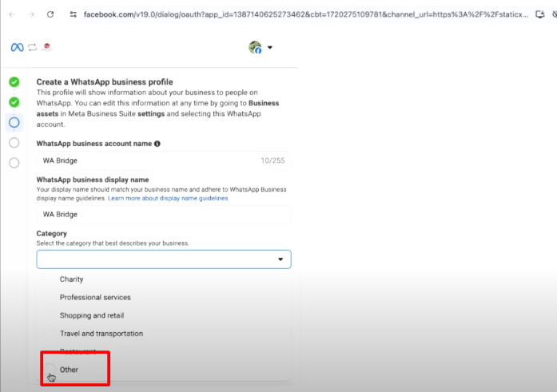Click the Other option radio circle
The image size is (557, 392).
click(x=50, y=370)
